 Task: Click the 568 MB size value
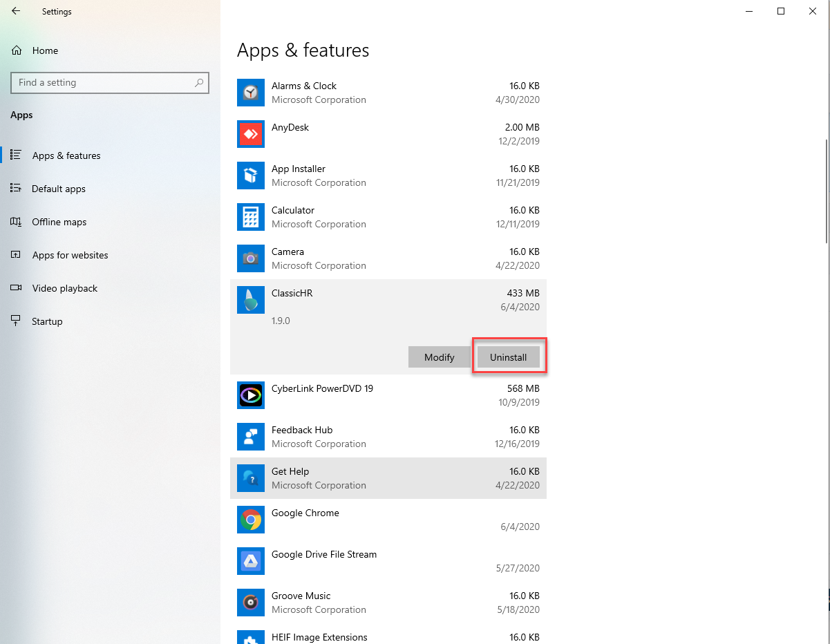tap(523, 388)
